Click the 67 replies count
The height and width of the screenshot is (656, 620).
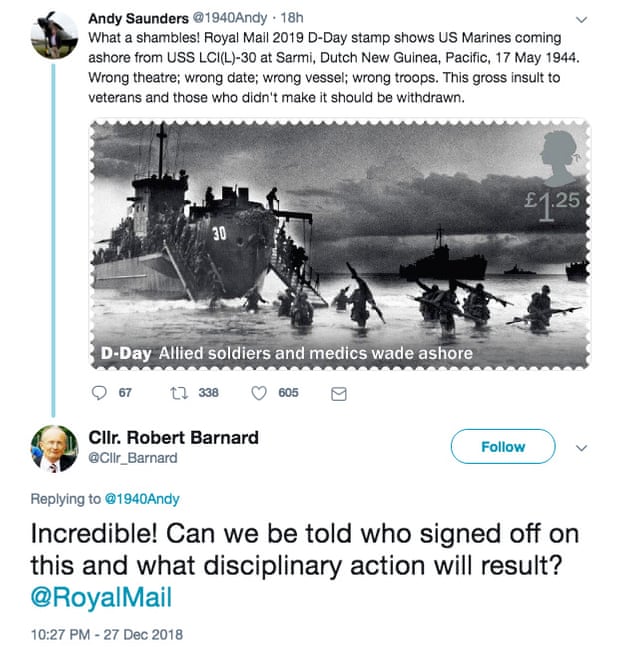(x=125, y=393)
